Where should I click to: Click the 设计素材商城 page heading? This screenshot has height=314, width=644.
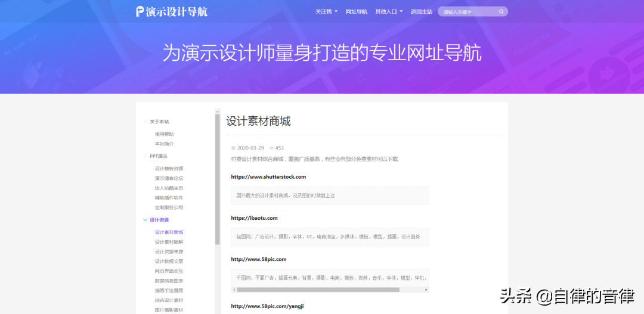[x=258, y=122]
